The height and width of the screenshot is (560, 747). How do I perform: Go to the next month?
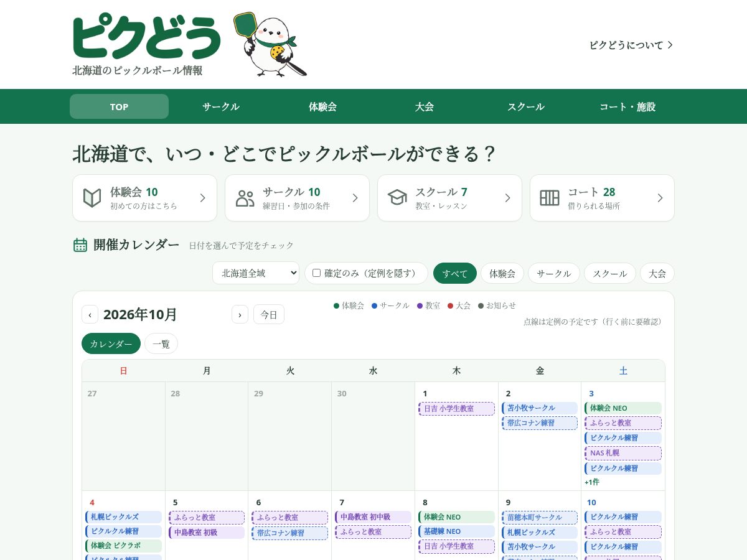240,314
